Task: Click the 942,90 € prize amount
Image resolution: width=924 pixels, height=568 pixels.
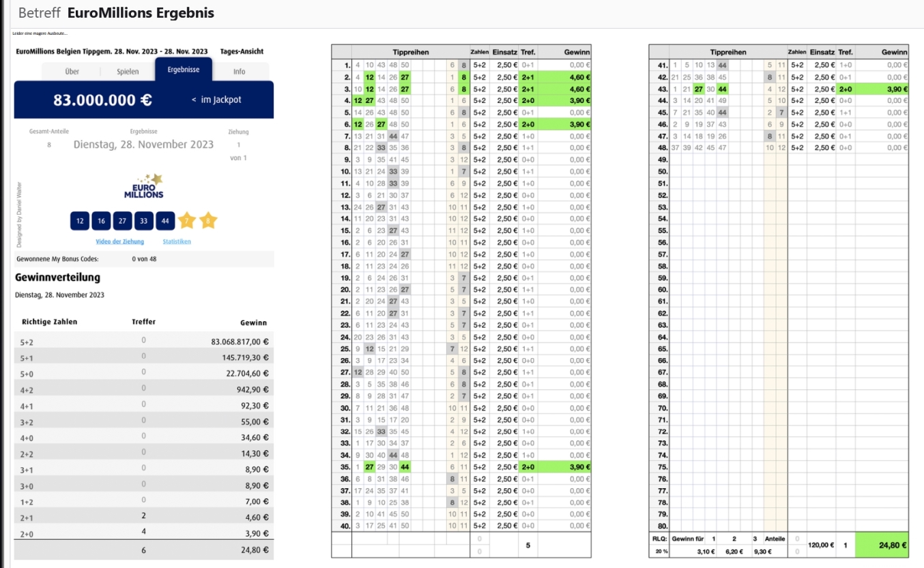Action: pyautogui.click(x=252, y=389)
